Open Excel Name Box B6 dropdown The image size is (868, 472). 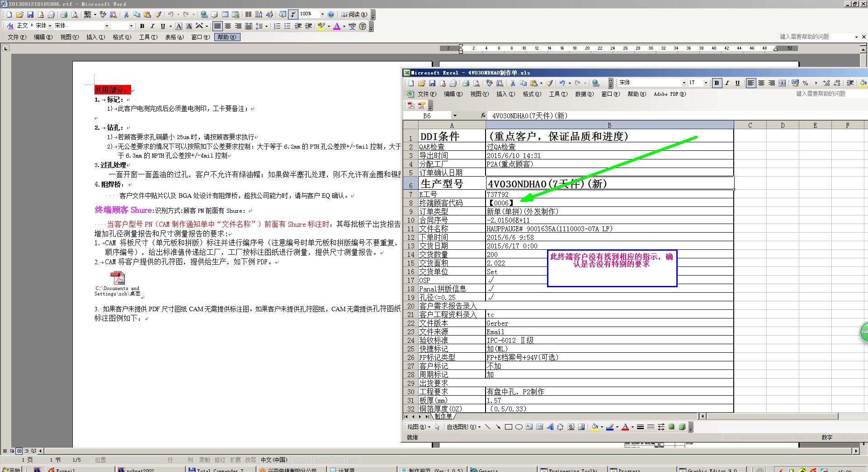tap(455, 116)
